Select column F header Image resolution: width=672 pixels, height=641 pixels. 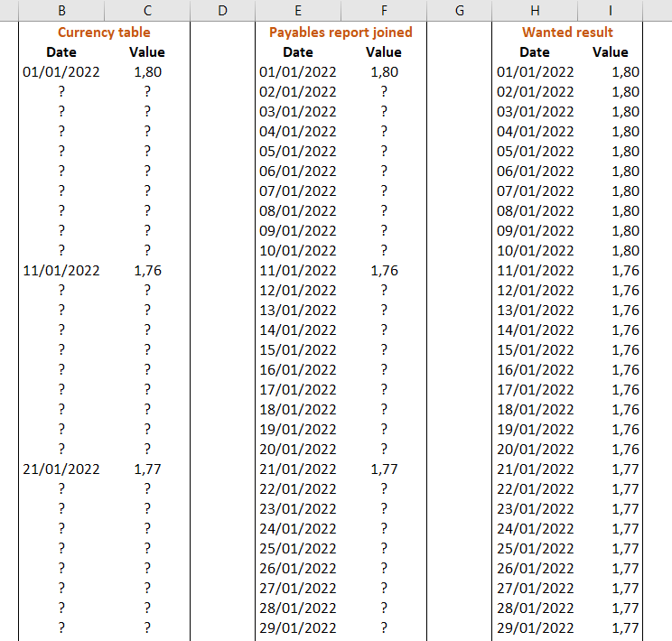tap(384, 10)
